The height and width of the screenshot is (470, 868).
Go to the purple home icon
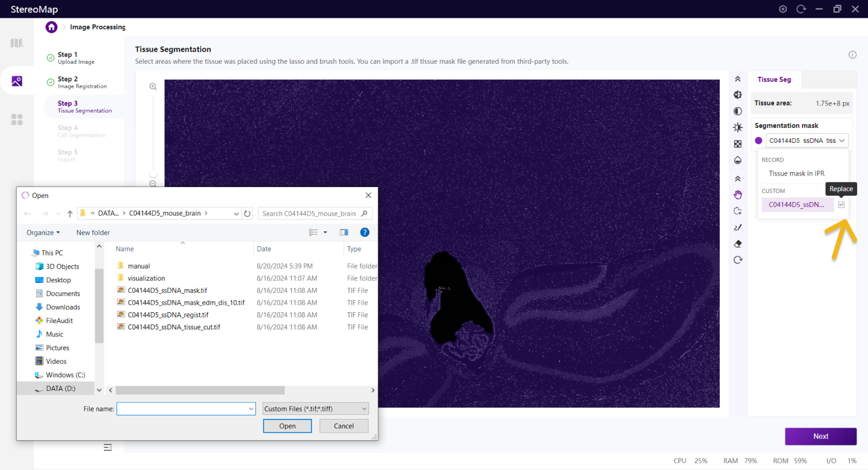tap(52, 27)
